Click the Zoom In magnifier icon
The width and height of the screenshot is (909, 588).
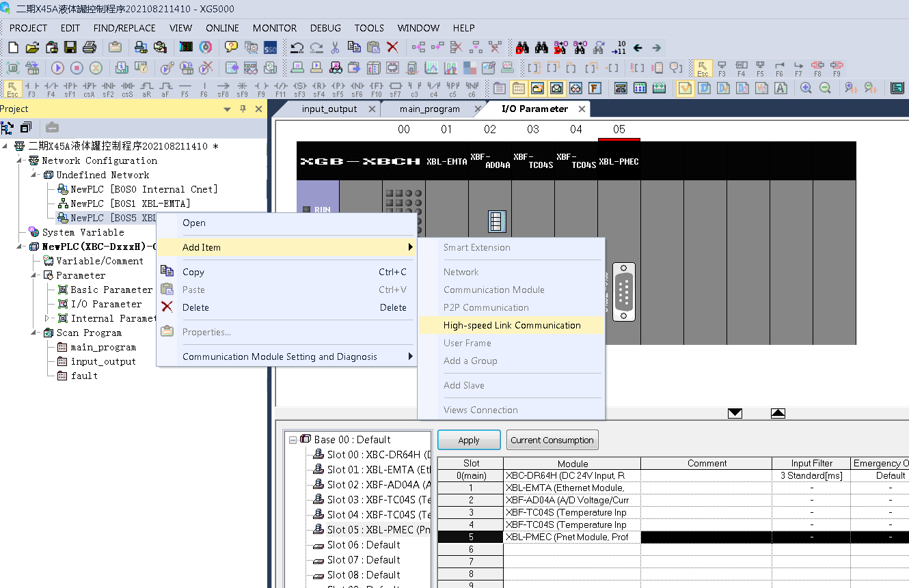(806, 88)
